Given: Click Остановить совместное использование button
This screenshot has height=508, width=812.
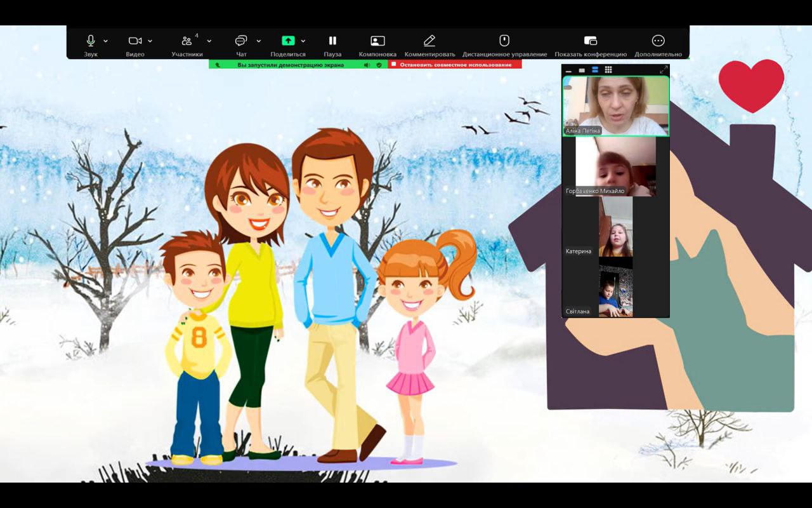Looking at the screenshot, I should [455, 65].
